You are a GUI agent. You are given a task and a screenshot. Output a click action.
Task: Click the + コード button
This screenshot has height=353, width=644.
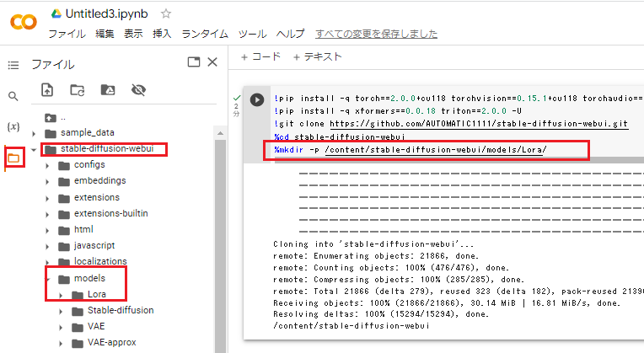point(260,56)
